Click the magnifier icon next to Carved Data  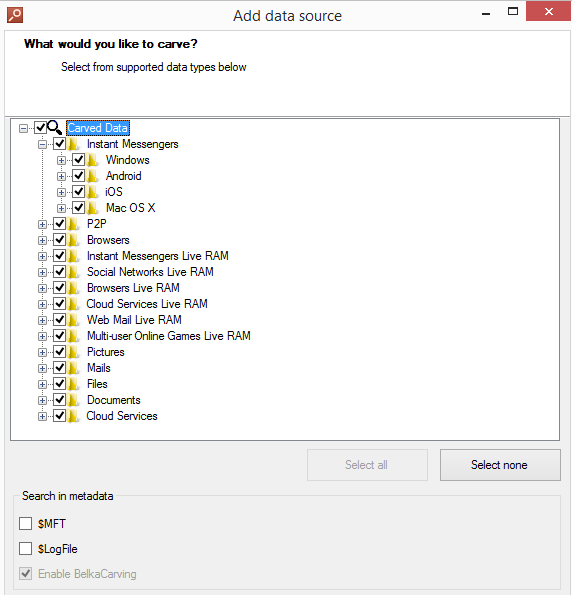click(55, 128)
